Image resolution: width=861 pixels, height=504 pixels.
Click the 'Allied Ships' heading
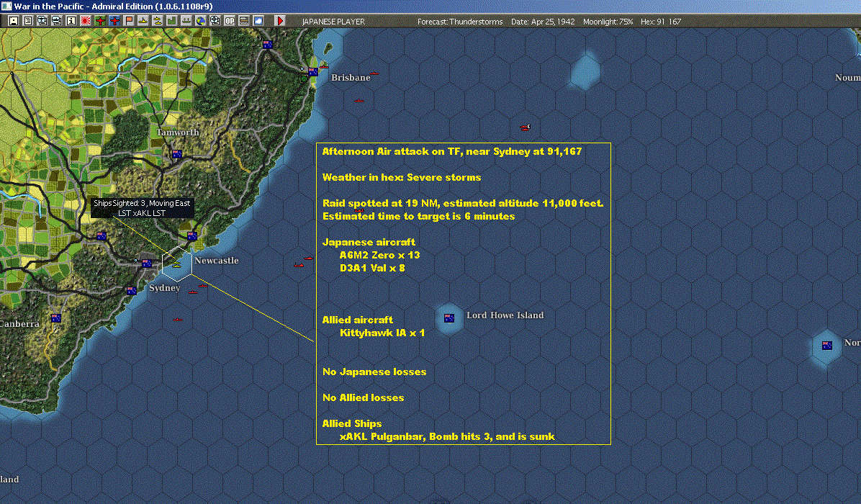click(x=352, y=423)
